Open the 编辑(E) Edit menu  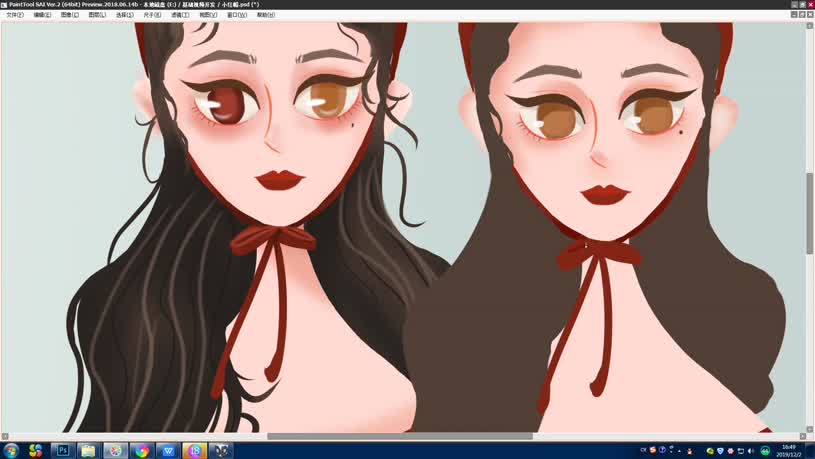point(42,15)
